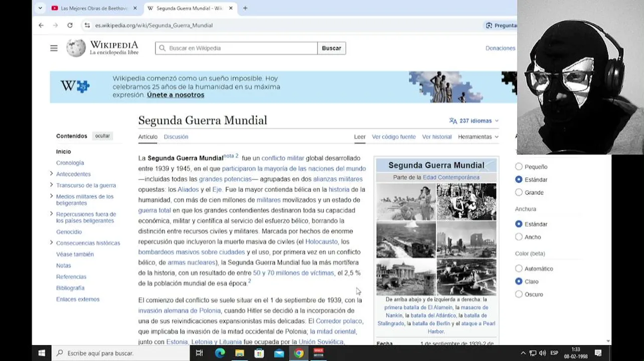This screenshot has height=361, width=644.
Task: Select the Estándar text size option
Action: click(519, 179)
